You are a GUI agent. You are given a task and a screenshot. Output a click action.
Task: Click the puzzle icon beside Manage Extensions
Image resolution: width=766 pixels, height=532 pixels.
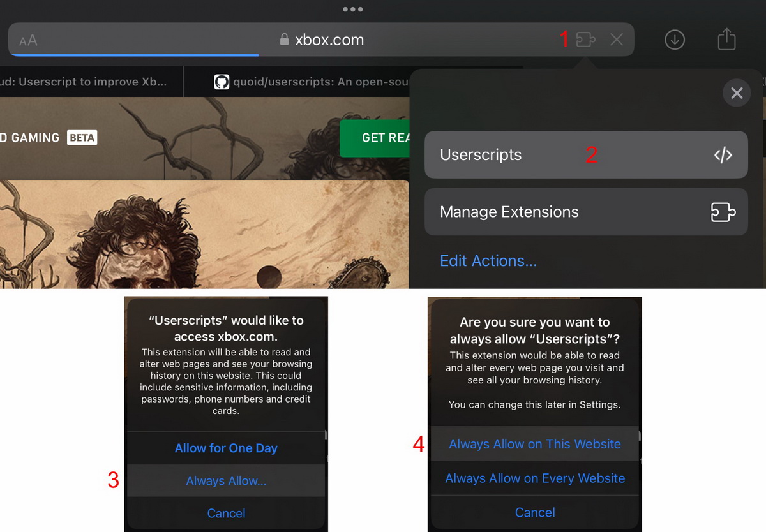723,212
